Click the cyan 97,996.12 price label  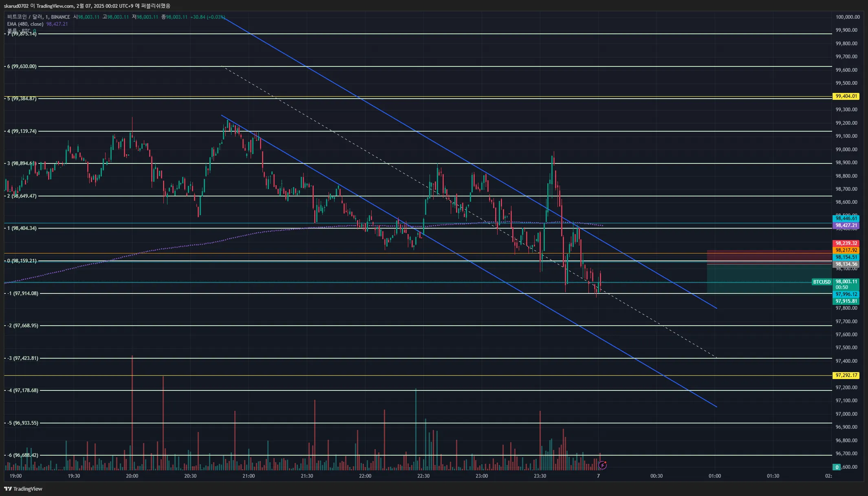tap(846, 294)
